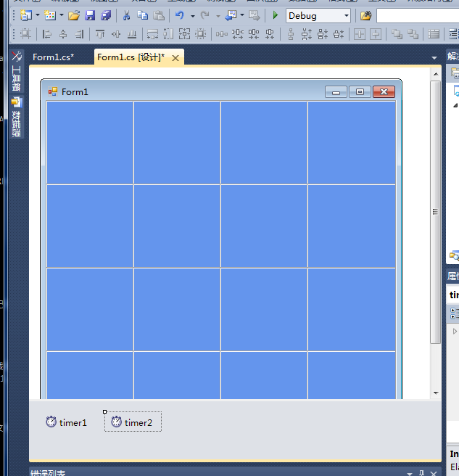Start debugging with the green play button
Image resolution: width=459 pixels, height=476 pixels.
(x=275, y=15)
